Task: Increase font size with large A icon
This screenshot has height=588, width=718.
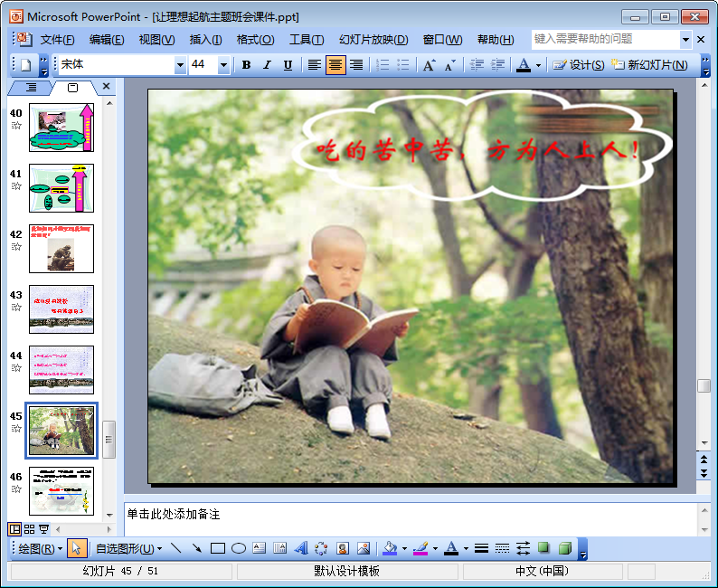Action: pos(429,65)
